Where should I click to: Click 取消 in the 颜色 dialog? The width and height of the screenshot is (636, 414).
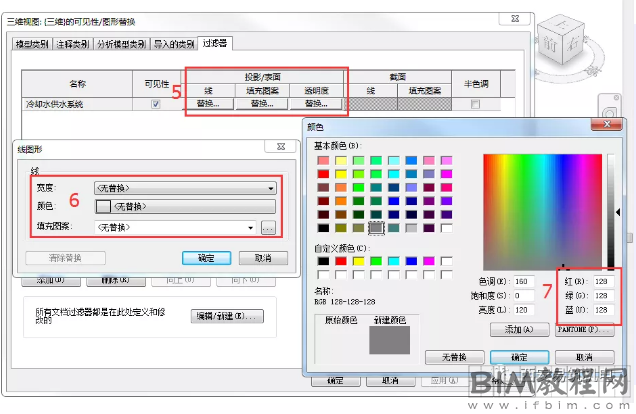(x=584, y=357)
